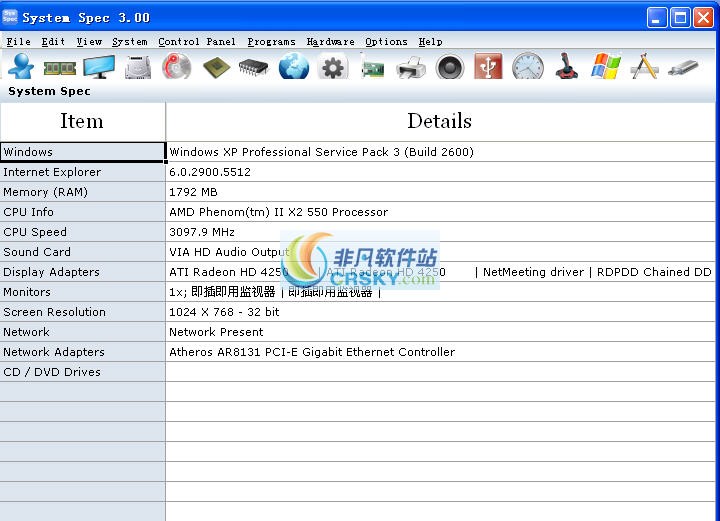This screenshot has width=720, height=521.
Task: Select the Windows item row
Action: [83, 152]
